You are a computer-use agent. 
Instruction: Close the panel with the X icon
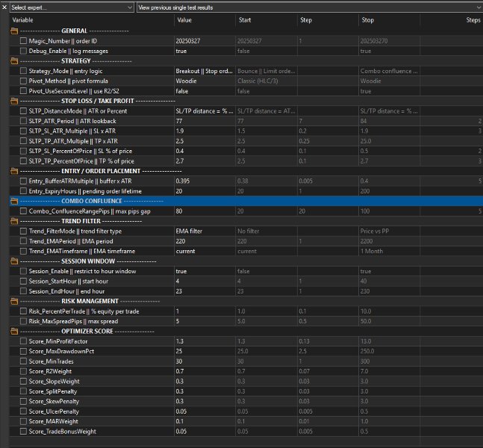[4, 7]
